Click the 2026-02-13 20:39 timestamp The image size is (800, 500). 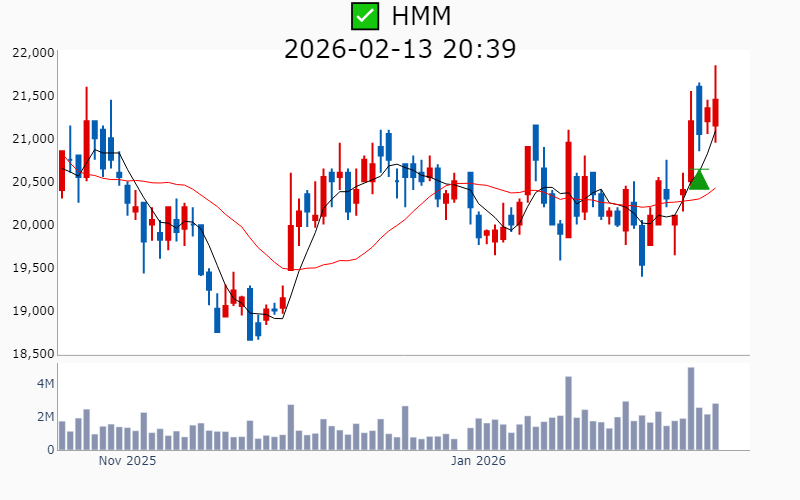400,48
